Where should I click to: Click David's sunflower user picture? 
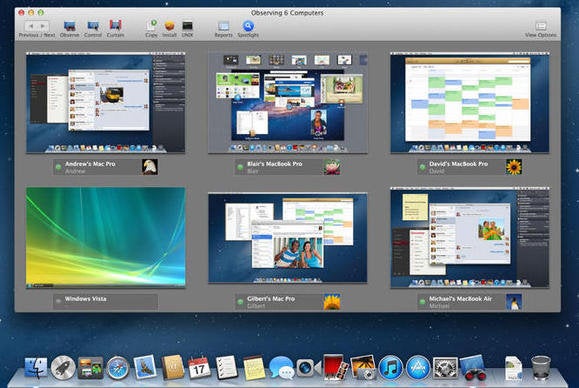(514, 167)
